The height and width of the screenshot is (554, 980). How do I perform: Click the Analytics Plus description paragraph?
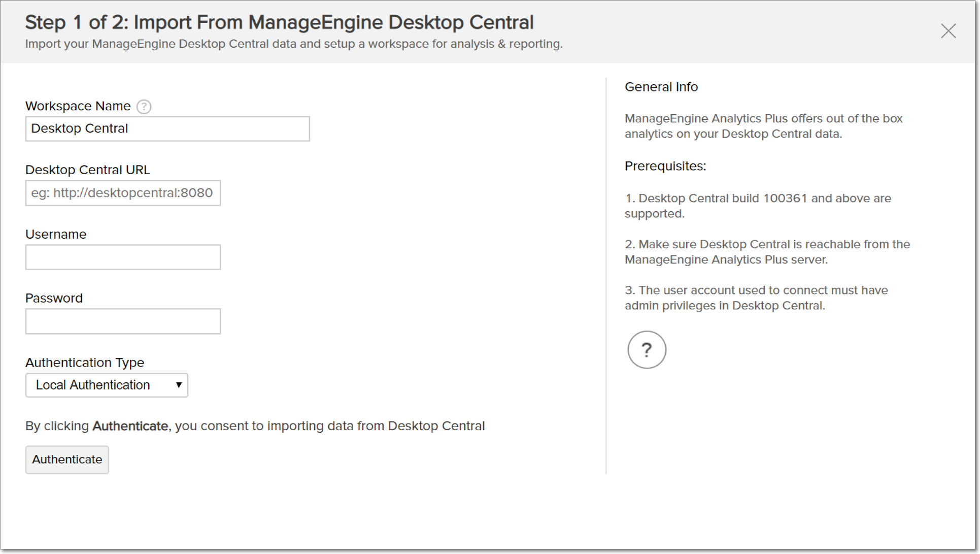[x=764, y=126]
